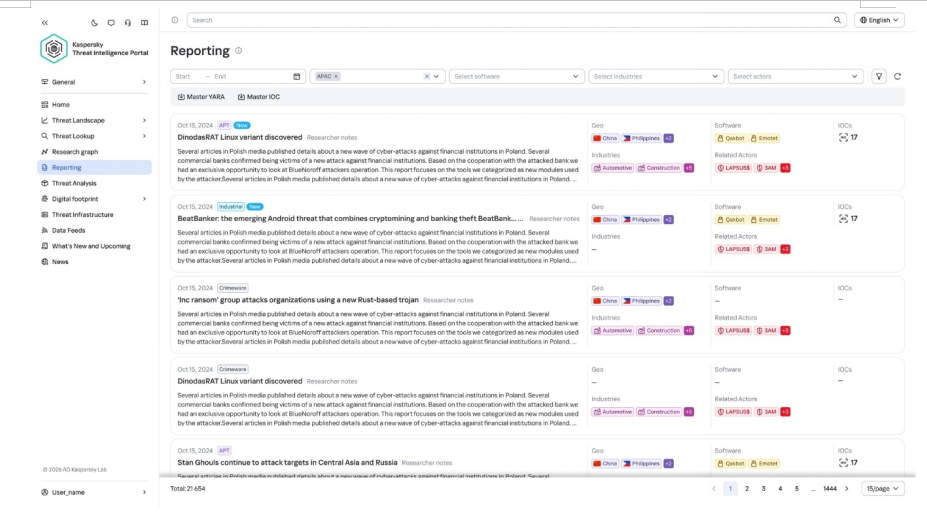
Task: Expand the General menu section
Action: (94, 82)
